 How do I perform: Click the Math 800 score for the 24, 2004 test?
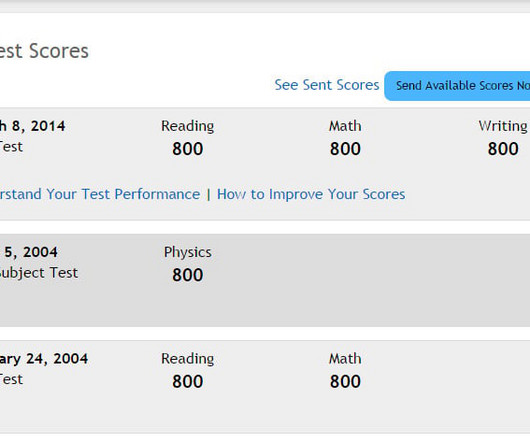click(345, 382)
